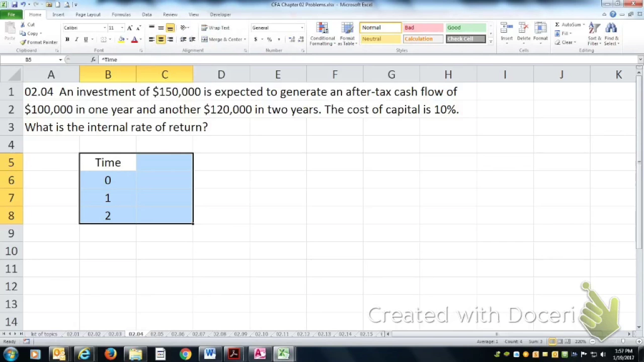
Task: Click Decrease Indent icon
Action: [x=183, y=39]
